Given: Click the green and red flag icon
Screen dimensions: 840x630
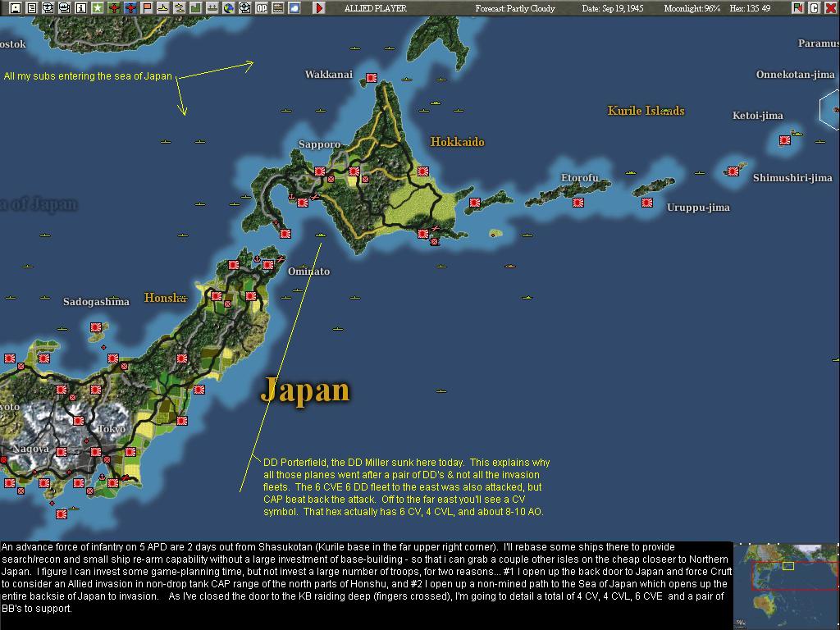Looking at the screenshot, I should click(798, 8).
